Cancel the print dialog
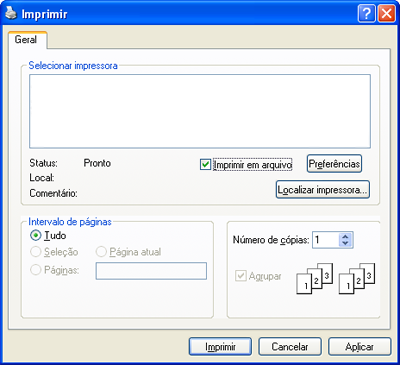 coord(290,347)
